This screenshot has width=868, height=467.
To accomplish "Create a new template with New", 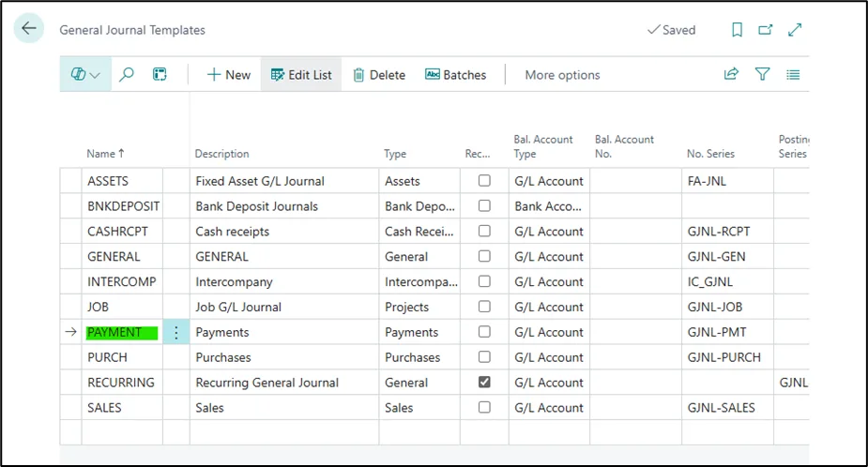I will (228, 75).
